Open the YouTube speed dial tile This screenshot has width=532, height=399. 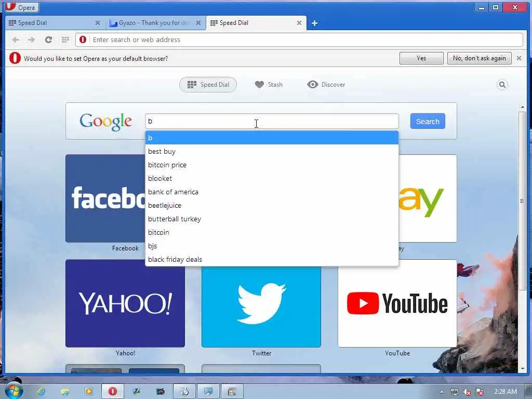(397, 303)
